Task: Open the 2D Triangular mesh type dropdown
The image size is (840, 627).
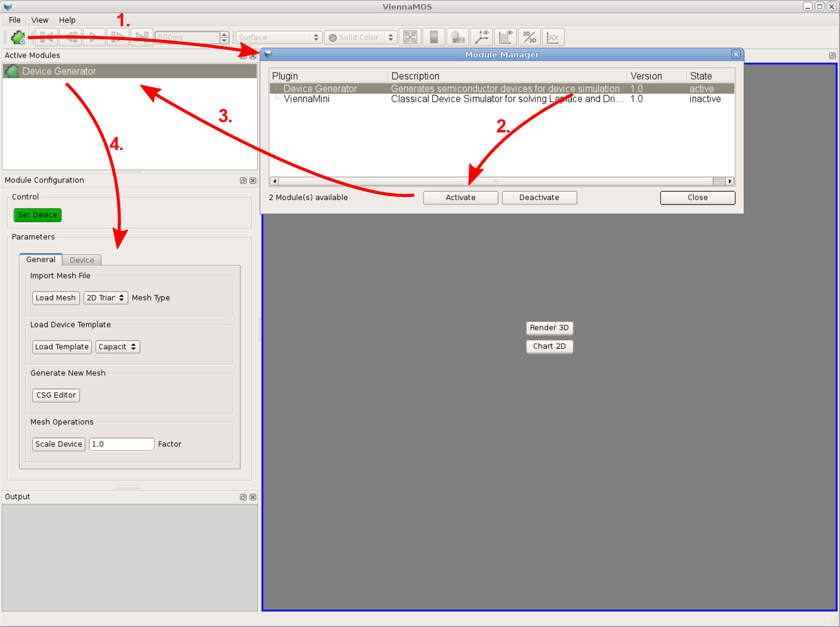Action: pyautogui.click(x=105, y=298)
